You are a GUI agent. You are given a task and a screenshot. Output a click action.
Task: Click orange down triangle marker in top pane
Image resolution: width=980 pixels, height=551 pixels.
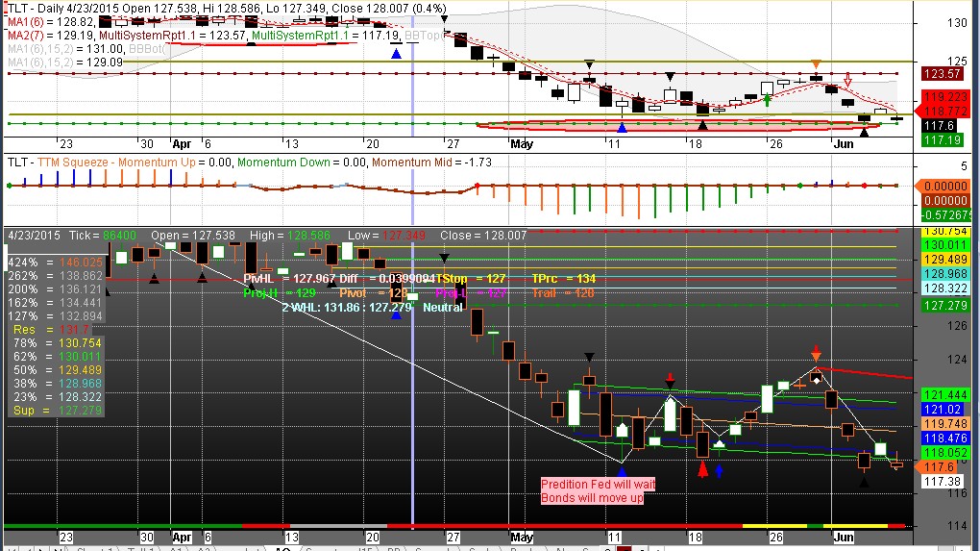pyautogui.click(x=816, y=63)
